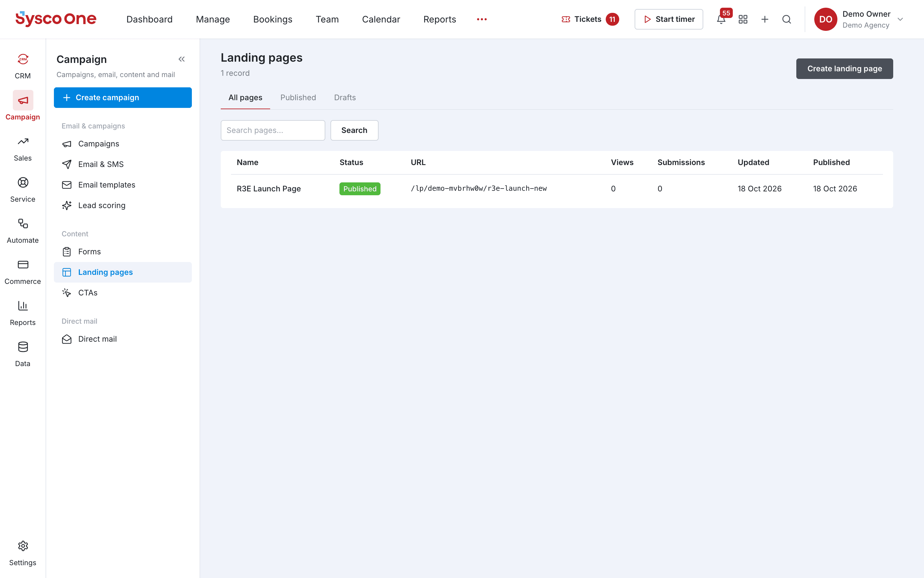The height and width of the screenshot is (578, 924).
Task: Open global search magnifier icon
Action: [x=787, y=19]
